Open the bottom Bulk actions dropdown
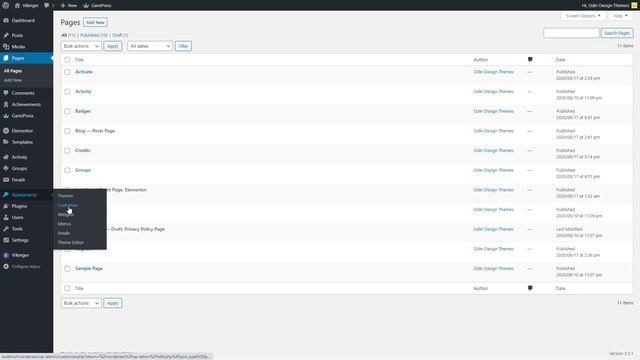640x360 pixels. [x=81, y=303]
